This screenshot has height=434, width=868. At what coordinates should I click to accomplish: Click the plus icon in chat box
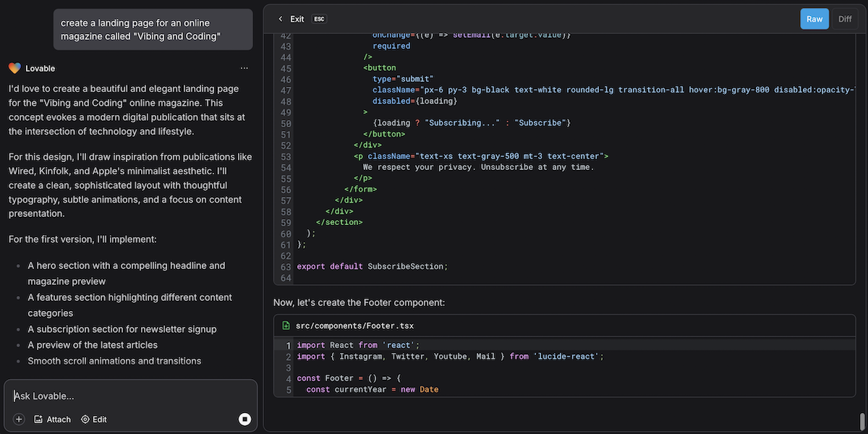click(x=19, y=420)
